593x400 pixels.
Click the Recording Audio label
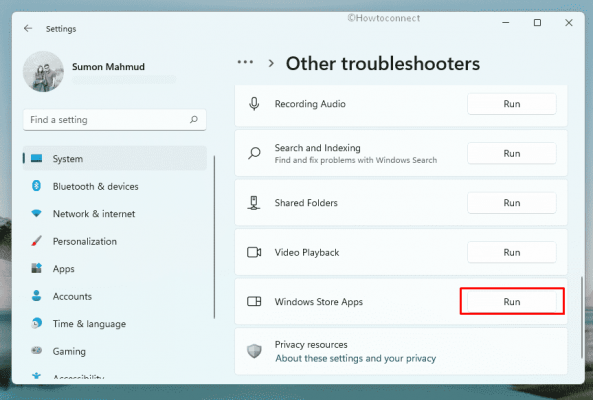[x=310, y=104]
